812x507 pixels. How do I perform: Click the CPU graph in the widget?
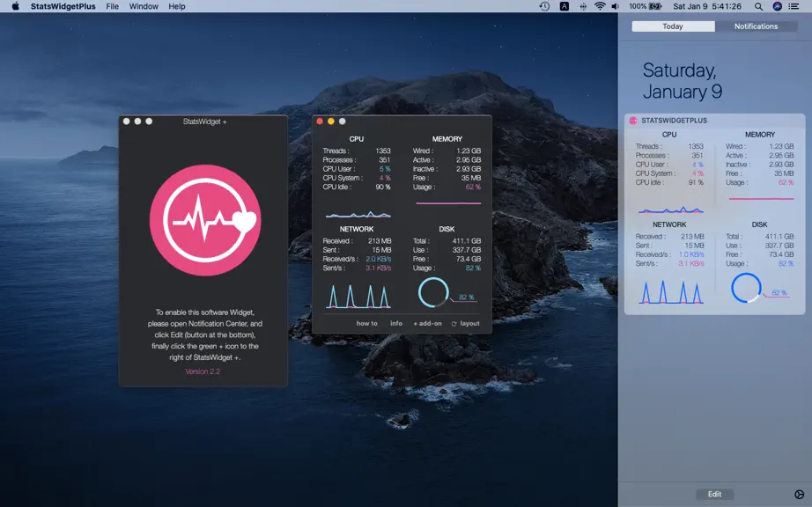click(670, 210)
